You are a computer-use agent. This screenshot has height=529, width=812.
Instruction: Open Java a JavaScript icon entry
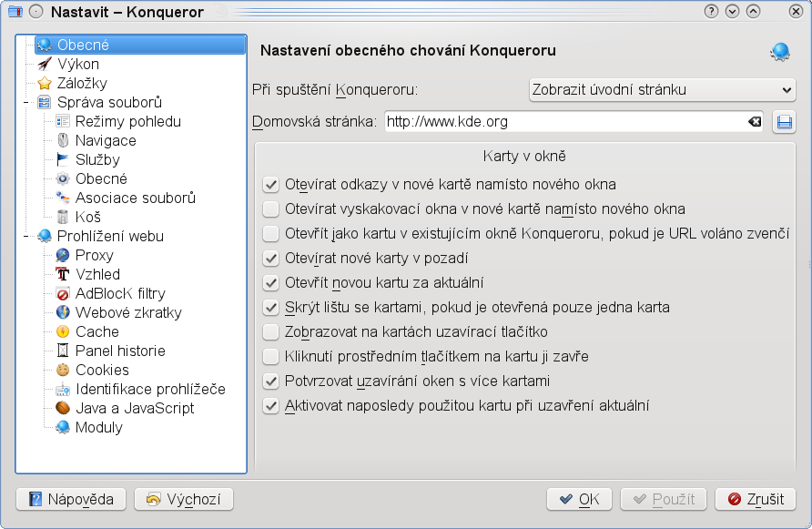coord(63,408)
